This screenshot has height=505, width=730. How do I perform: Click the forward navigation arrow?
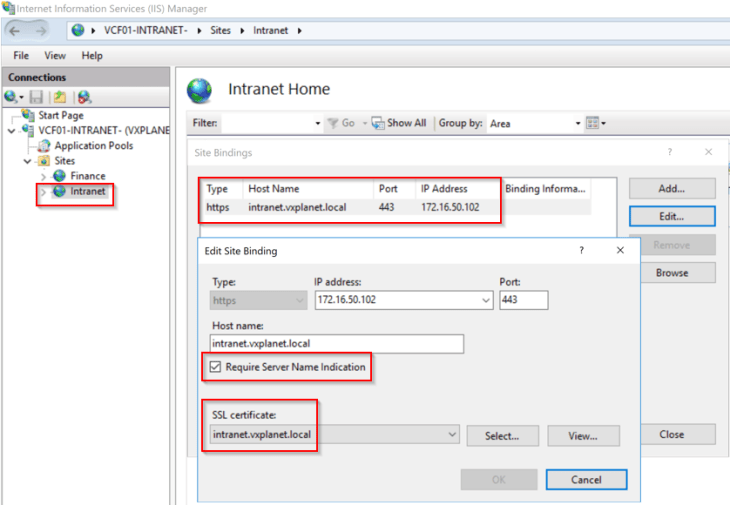[x=41, y=31]
